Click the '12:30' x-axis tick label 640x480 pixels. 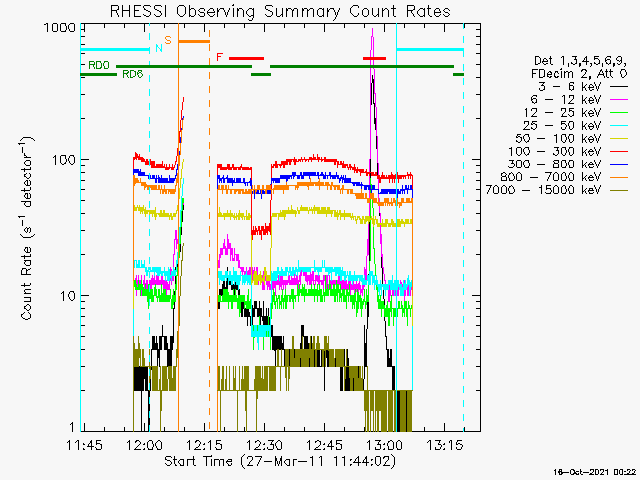pyautogui.click(x=264, y=445)
